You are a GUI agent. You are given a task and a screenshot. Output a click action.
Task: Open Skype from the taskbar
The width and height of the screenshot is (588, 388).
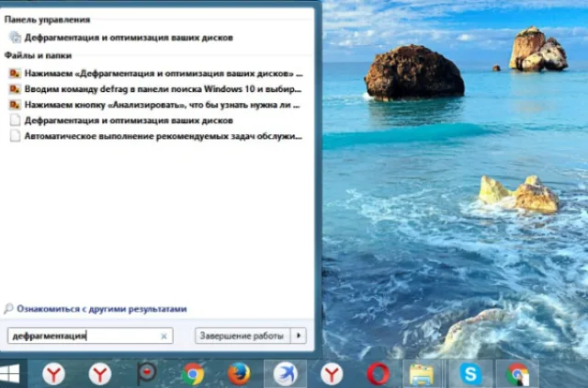pyautogui.click(x=470, y=374)
